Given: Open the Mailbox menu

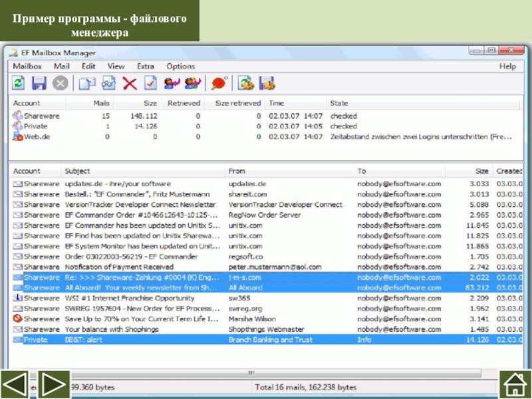Looking at the screenshot, I should 27,66.
